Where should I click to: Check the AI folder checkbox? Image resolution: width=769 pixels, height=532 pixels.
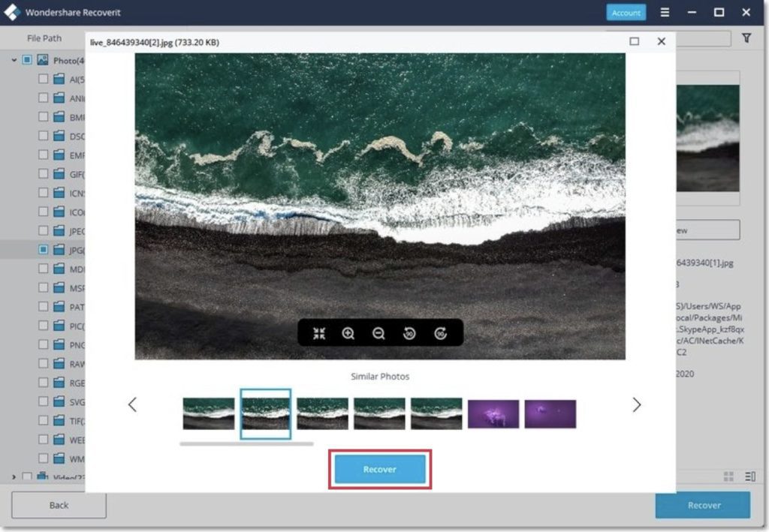pos(43,79)
